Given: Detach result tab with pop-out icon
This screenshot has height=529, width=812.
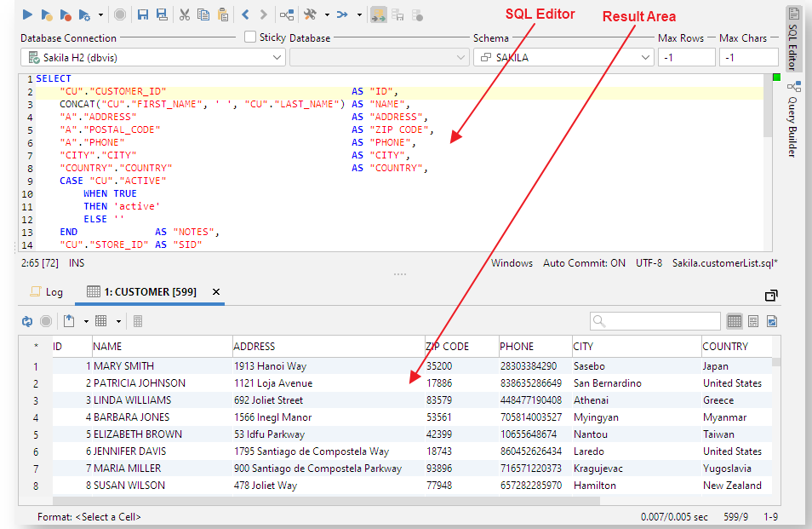Looking at the screenshot, I should click(771, 295).
